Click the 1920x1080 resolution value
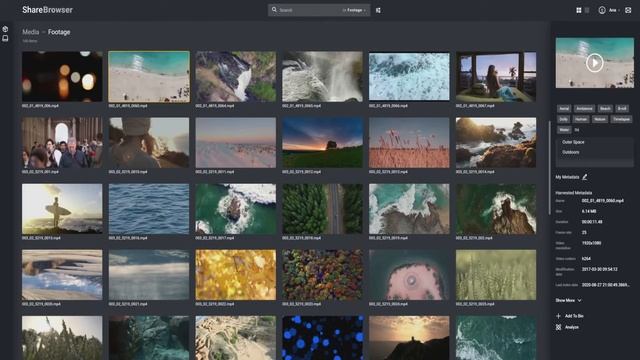Image resolution: width=640 pixels, height=360 pixels. (x=591, y=243)
